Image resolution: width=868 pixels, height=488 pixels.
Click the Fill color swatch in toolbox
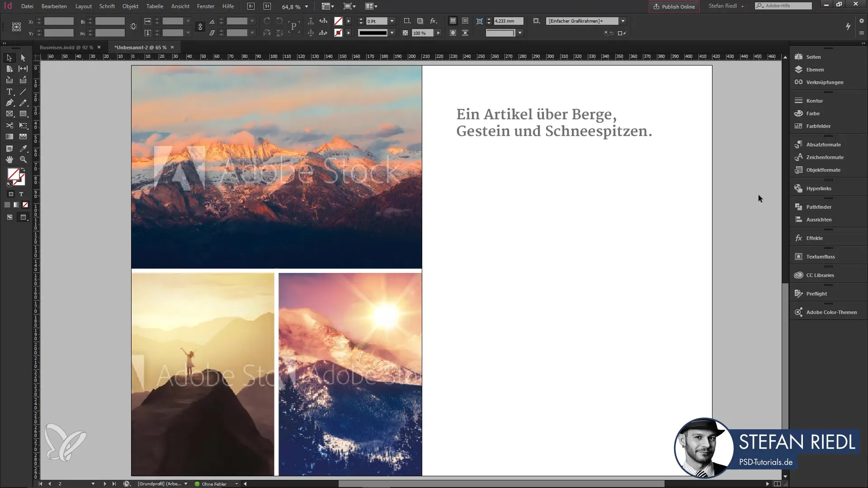coord(13,174)
